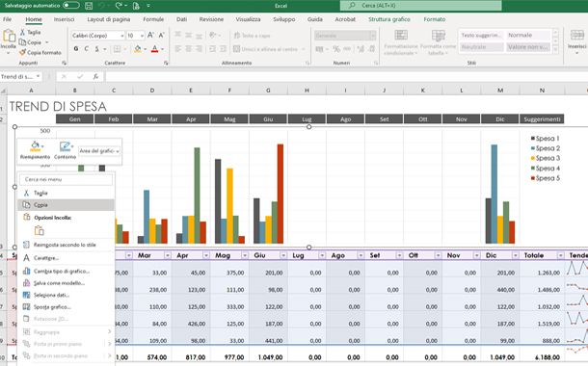Click the Dic month header button
The width and height of the screenshot is (588, 366).
click(x=500, y=119)
